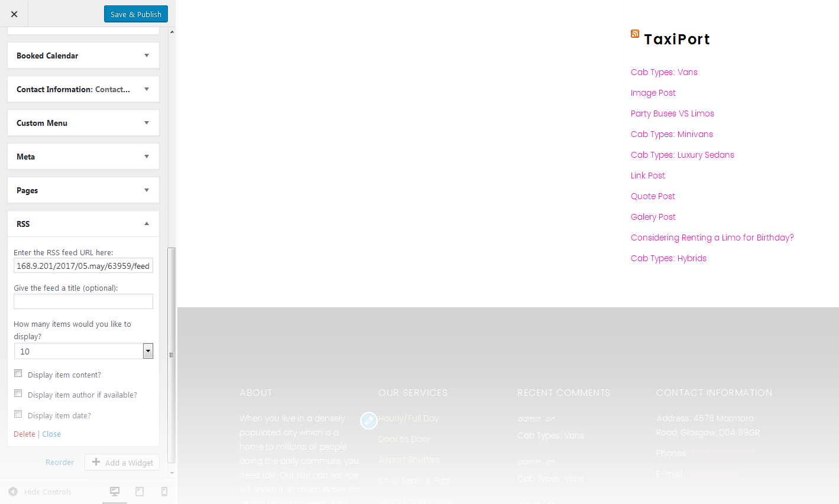Delete the RSS widget

(24, 434)
